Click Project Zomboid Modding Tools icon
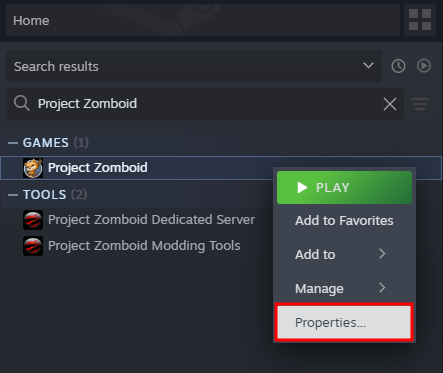The width and height of the screenshot is (443, 373). 33,246
